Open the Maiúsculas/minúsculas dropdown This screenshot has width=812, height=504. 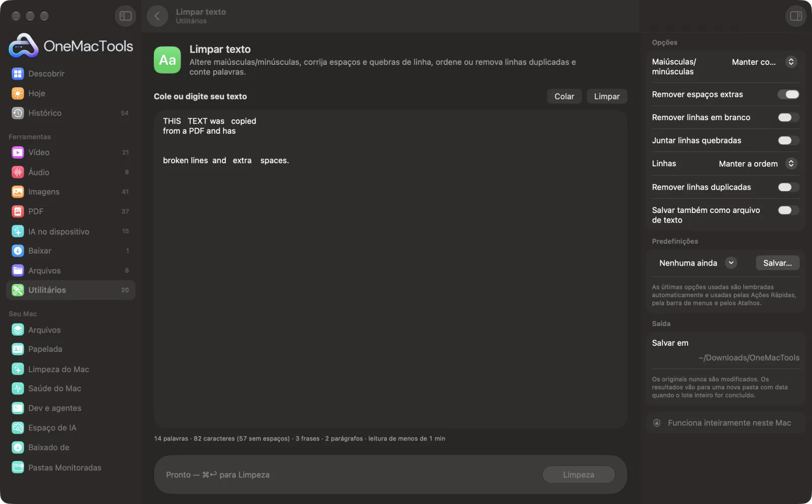coord(764,62)
